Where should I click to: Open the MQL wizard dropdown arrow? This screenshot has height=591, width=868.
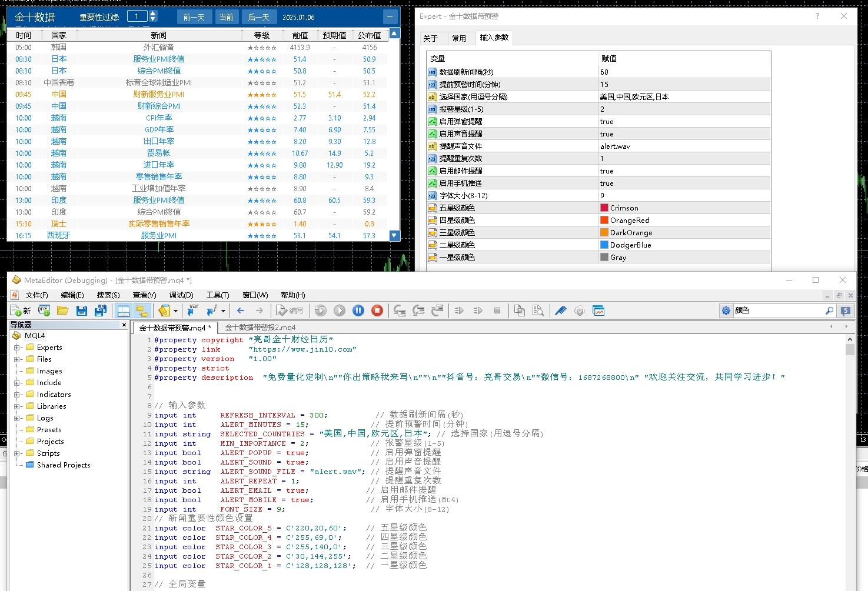(x=175, y=310)
